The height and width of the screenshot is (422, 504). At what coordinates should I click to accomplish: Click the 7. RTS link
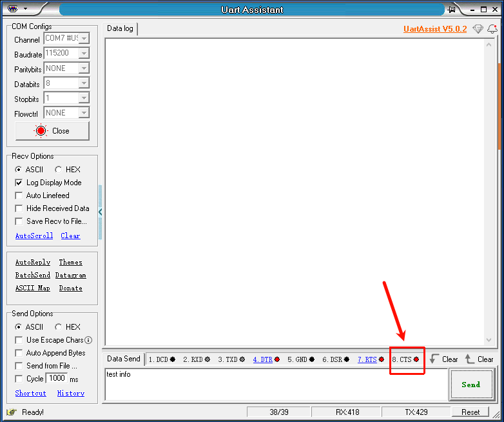coord(367,359)
